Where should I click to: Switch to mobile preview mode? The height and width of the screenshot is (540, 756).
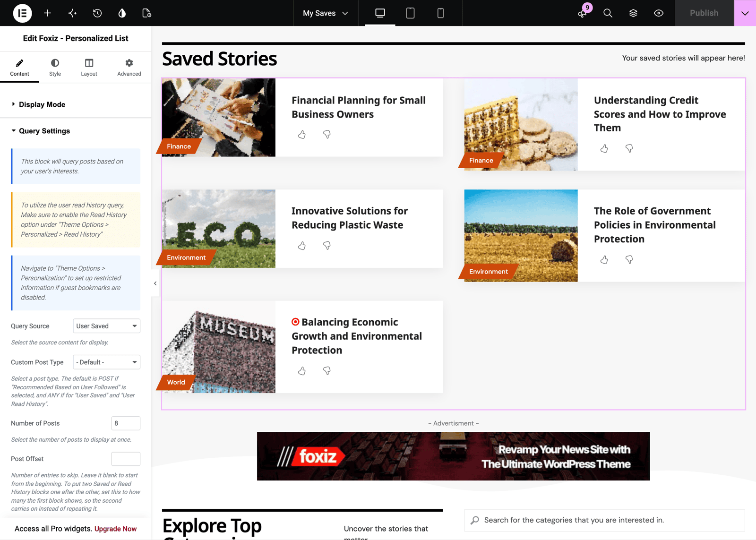[440, 13]
